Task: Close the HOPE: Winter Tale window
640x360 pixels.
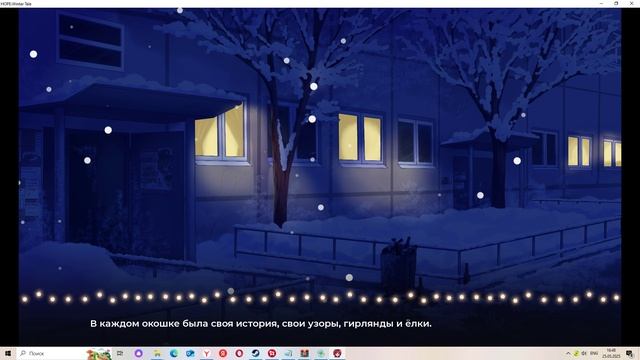Action: point(631,3)
